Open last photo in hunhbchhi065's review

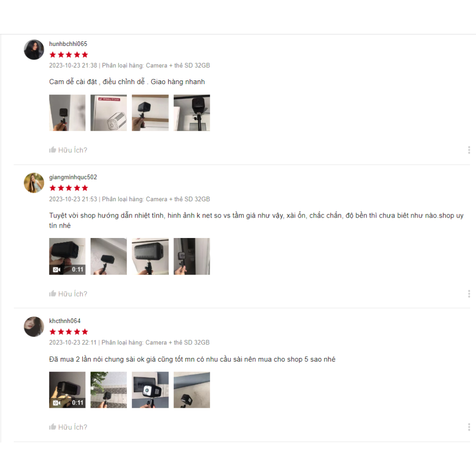pyautogui.click(x=192, y=113)
